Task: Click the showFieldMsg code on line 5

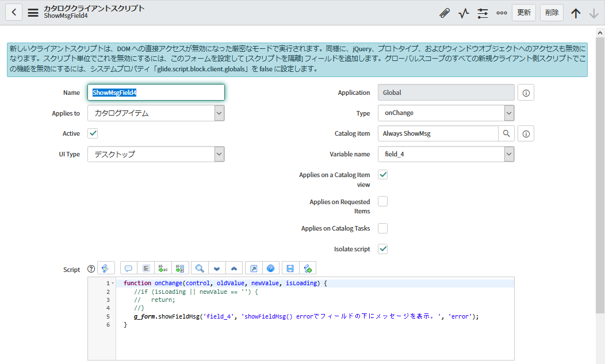Action: (x=306, y=316)
